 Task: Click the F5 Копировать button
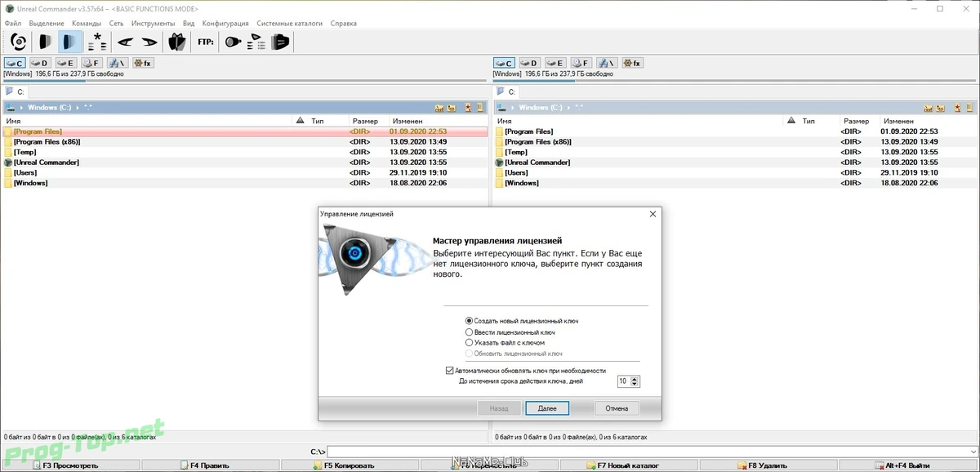pyautogui.click(x=350, y=465)
